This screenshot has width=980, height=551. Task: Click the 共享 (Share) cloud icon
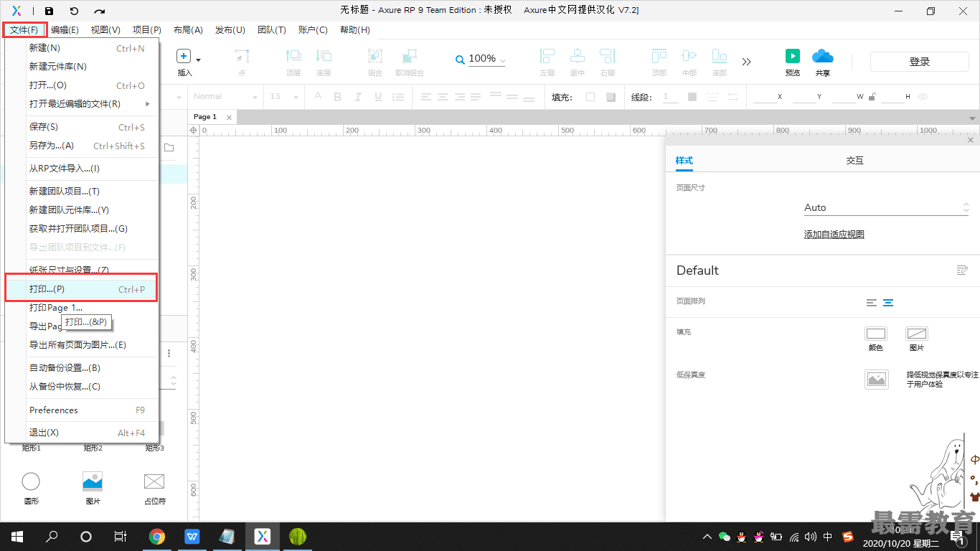pos(823,57)
